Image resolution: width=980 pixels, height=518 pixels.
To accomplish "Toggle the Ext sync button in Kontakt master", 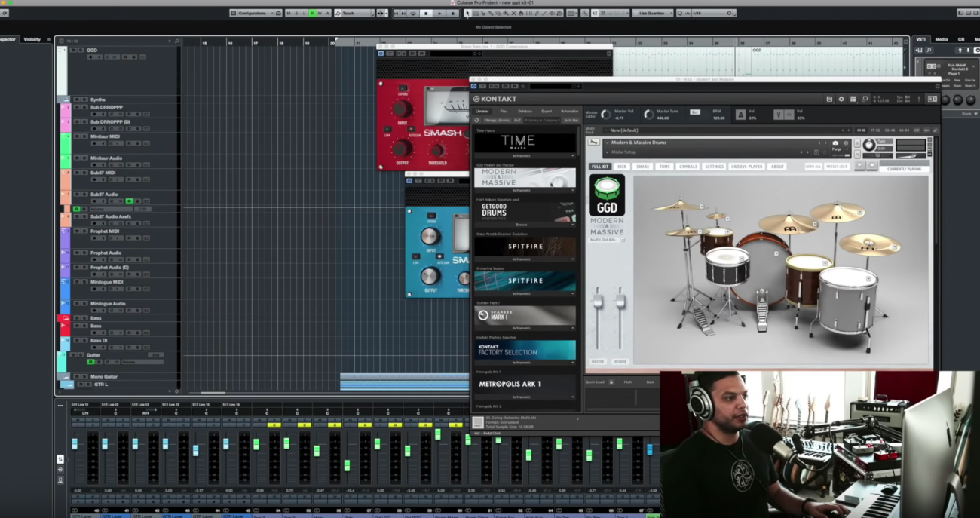I will pyautogui.click(x=695, y=112).
